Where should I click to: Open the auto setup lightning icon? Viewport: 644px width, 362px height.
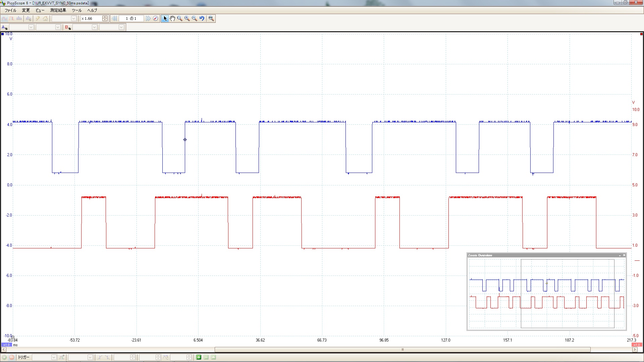tap(38, 18)
